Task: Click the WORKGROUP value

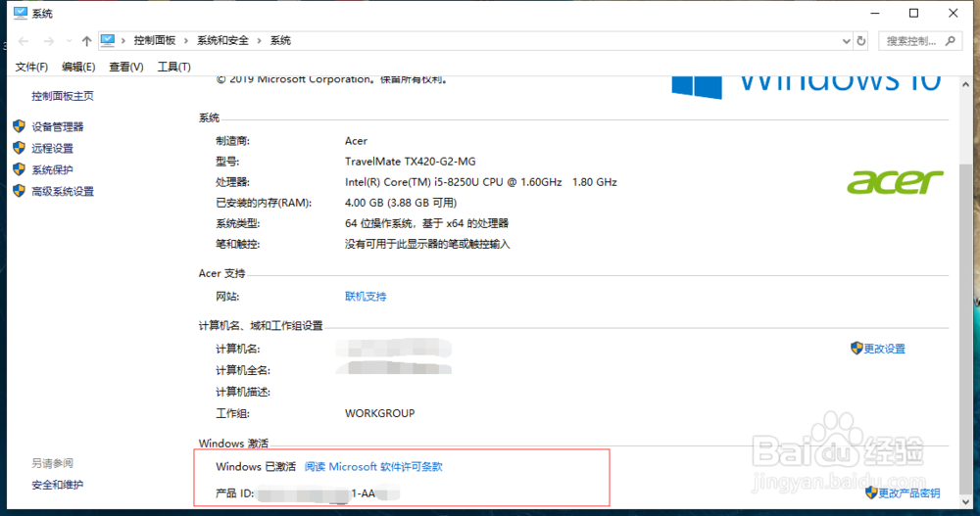Action: [x=379, y=413]
